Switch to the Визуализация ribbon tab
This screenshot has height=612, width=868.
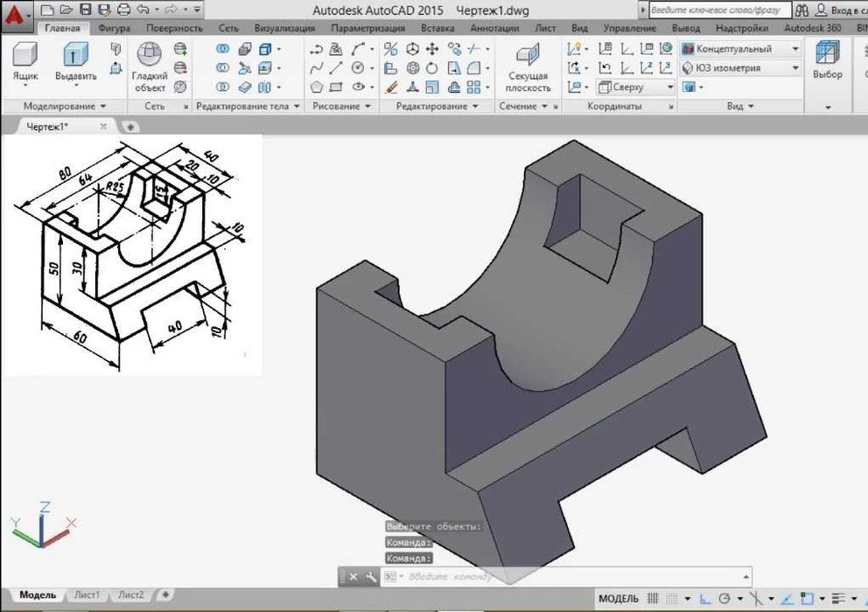pos(284,28)
